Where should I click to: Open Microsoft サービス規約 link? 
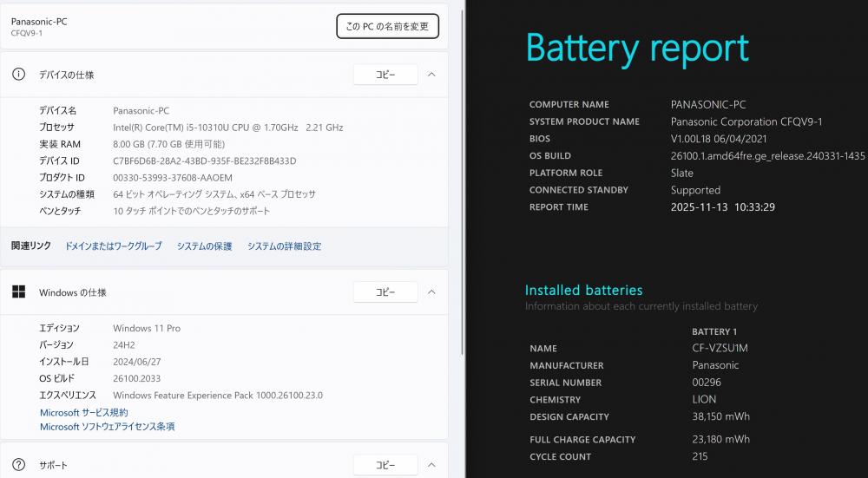pos(83,413)
